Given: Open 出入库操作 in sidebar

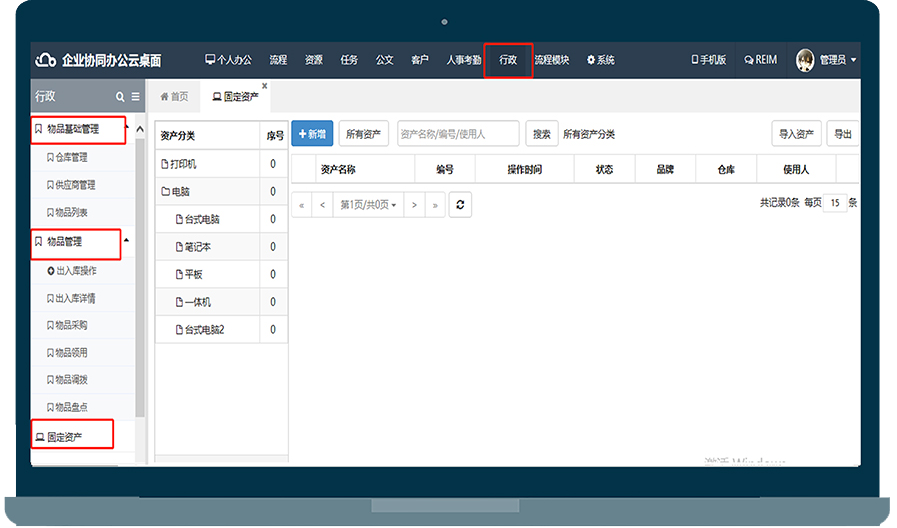Looking at the screenshot, I should click(72, 271).
